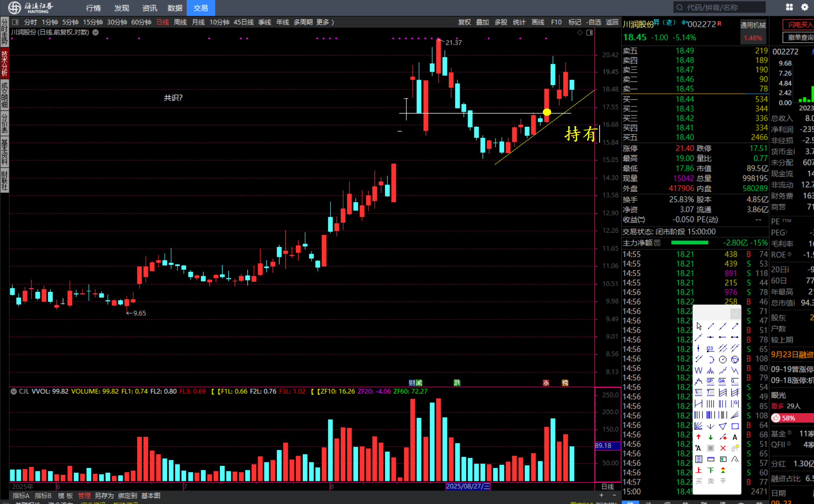Choose the green 下 marker tool
Screen dimensions: 814x504
[x=711, y=470]
